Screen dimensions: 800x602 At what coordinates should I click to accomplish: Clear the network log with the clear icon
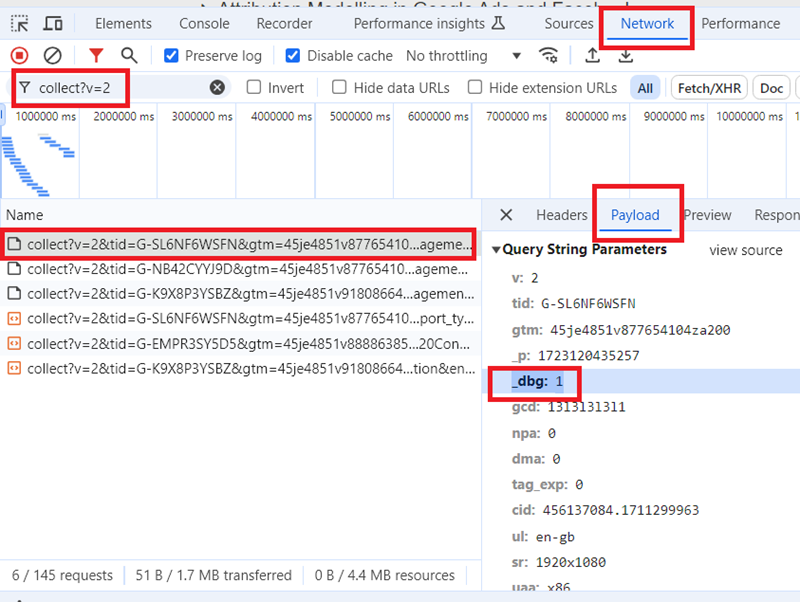point(53,56)
